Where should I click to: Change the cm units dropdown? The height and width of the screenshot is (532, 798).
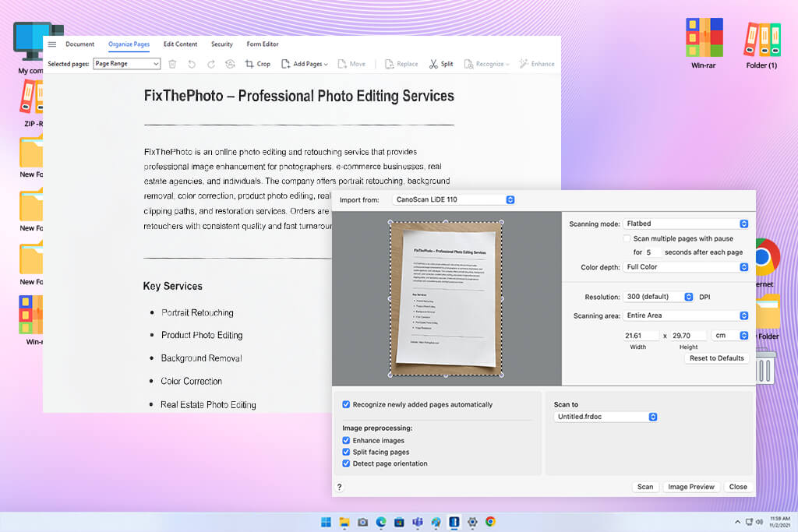click(729, 335)
